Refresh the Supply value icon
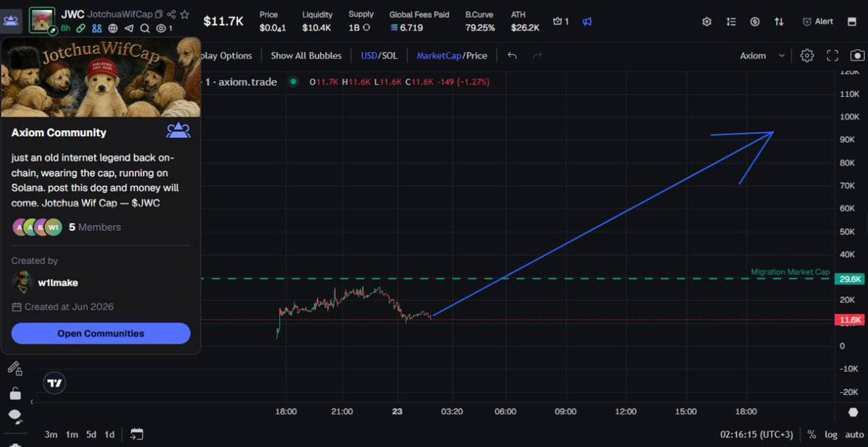 pos(366,27)
